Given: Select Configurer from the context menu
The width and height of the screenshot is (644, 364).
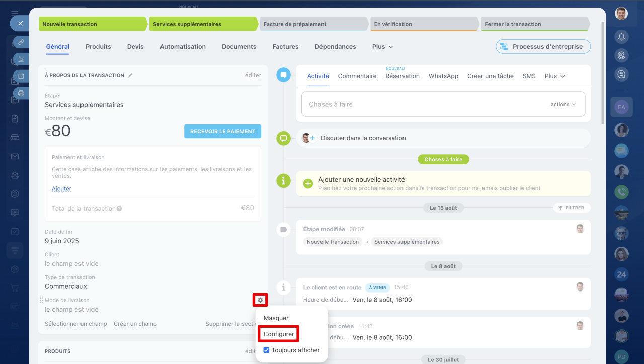Looking at the screenshot, I should click(279, 334).
